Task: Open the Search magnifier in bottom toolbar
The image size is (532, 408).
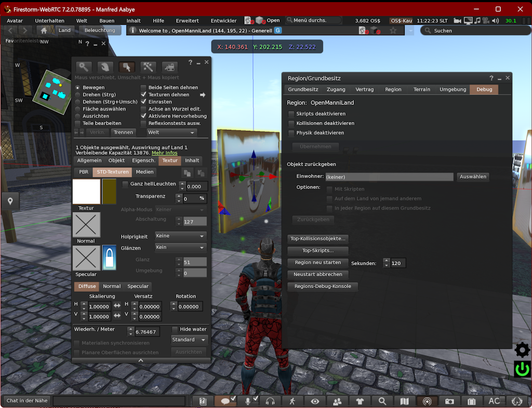Action: coord(382,401)
